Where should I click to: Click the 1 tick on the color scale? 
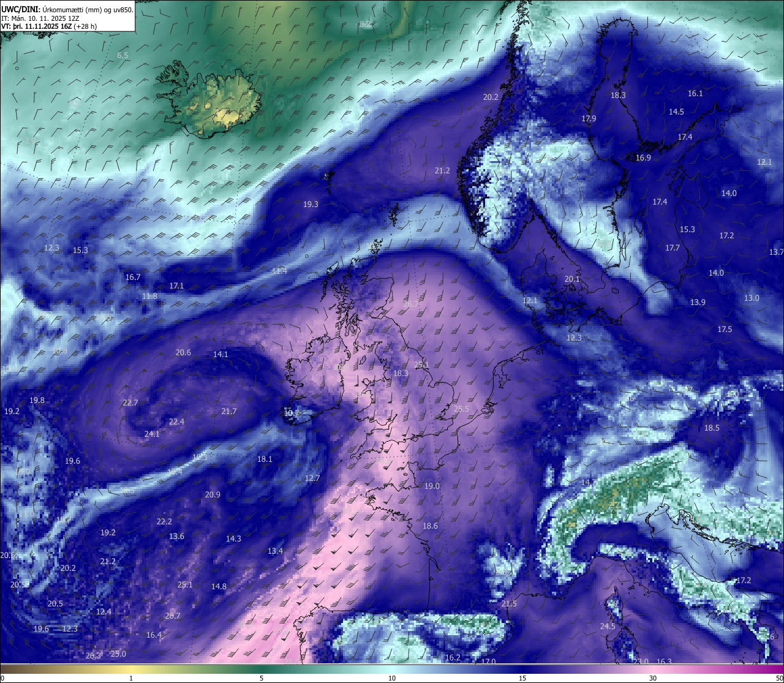coord(130,678)
